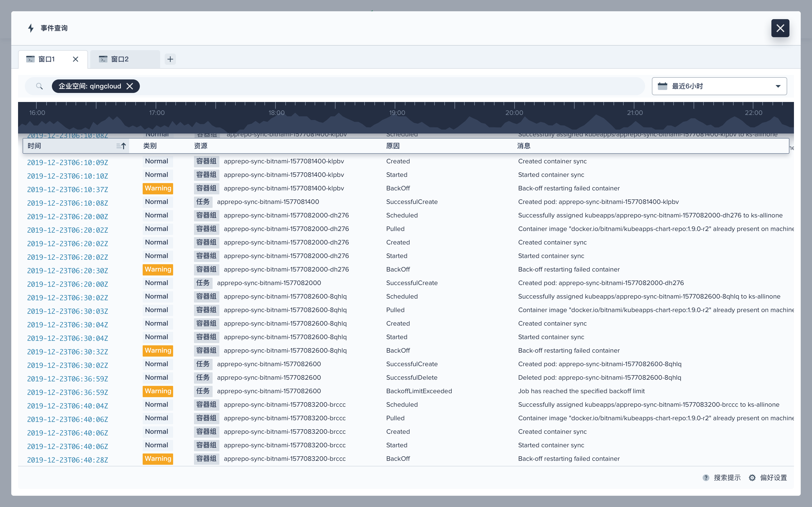Image resolution: width=812 pixels, height=507 pixels.
Task: Open event timestamp 2019-12-23T06:36:59Z BackoffLimitExceeded row
Action: pyautogui.click(x=67, y=392)
